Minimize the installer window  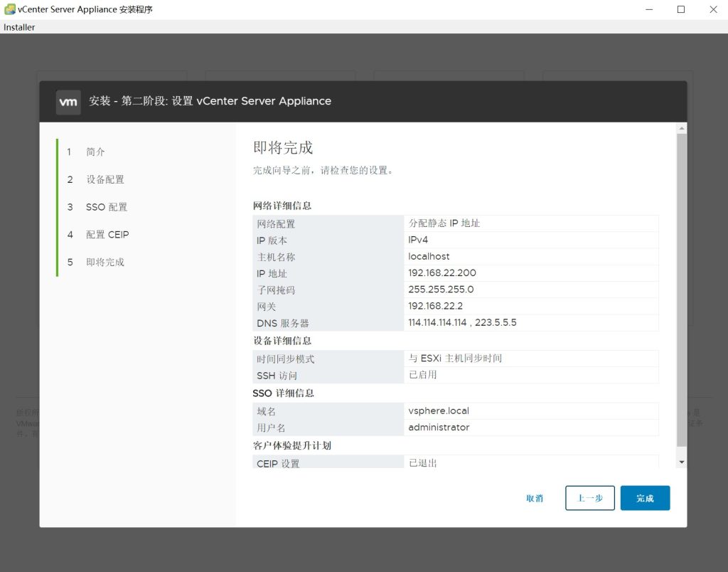(649, 9)
